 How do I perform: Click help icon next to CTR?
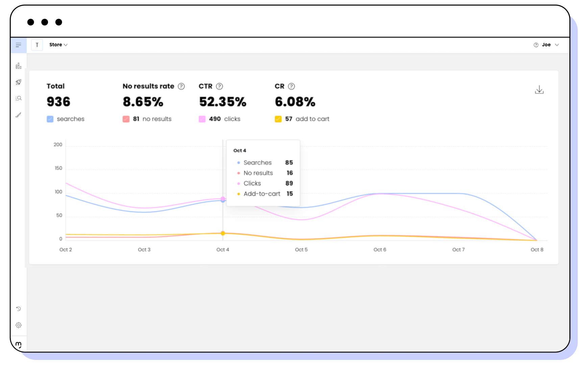tap(220, 86)
